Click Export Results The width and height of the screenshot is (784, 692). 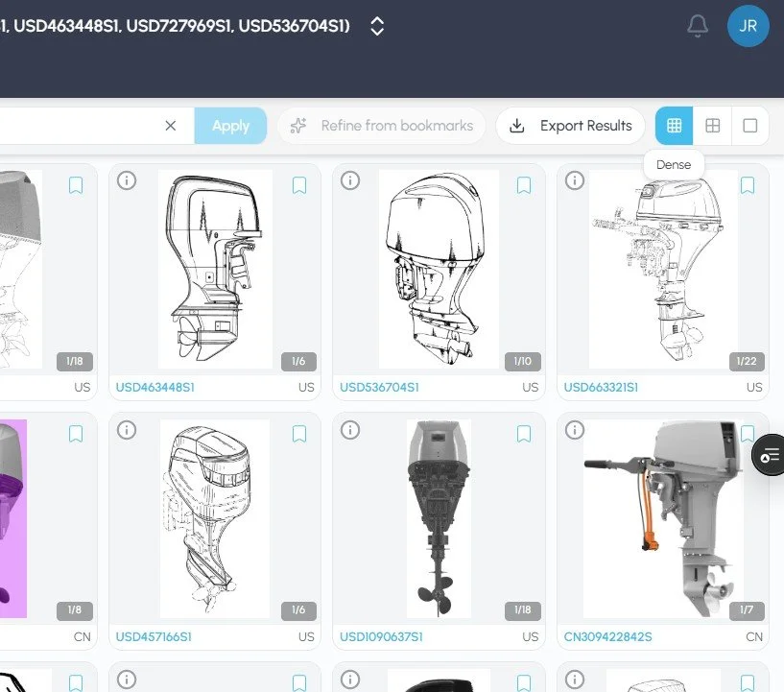[571, 126]
